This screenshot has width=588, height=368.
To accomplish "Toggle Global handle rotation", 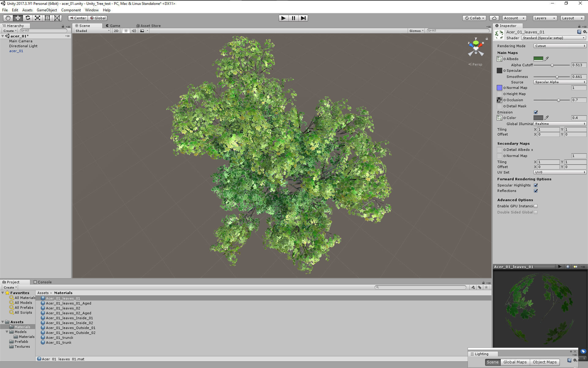I will pos(98,18).
